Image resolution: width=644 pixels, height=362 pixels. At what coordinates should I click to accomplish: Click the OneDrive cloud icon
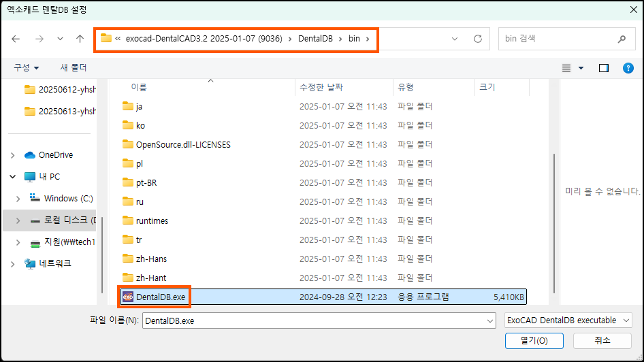(x=30, y=155)
